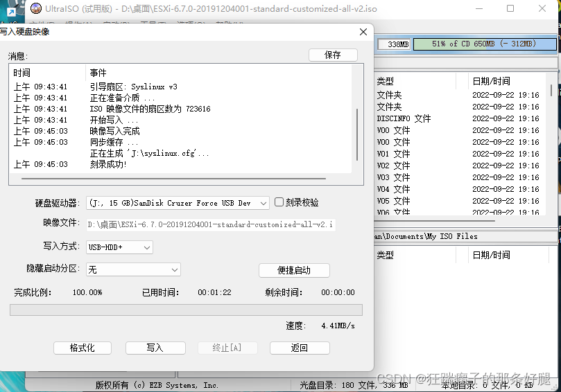Image resolution: width=561 pixels, height=392 pixels.
Task: Open the 硬盘驱动器 drive dropdown
Action: click(x=178, y=203)
